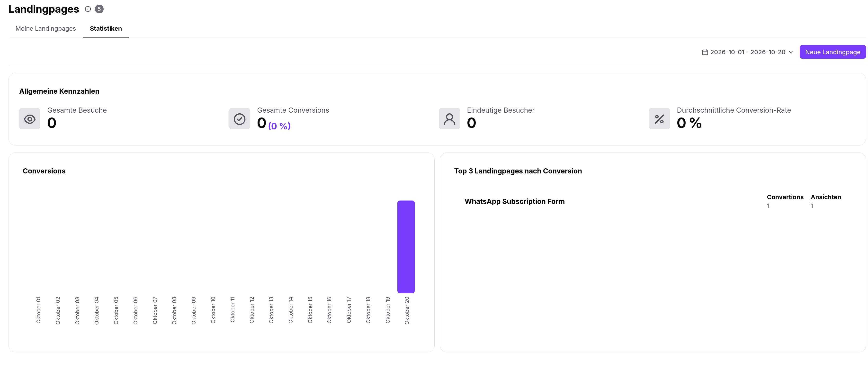Open the date range dropdown 2026-10-01 - 2026-10-20
The image size is (868, 379).
point(747,52)
